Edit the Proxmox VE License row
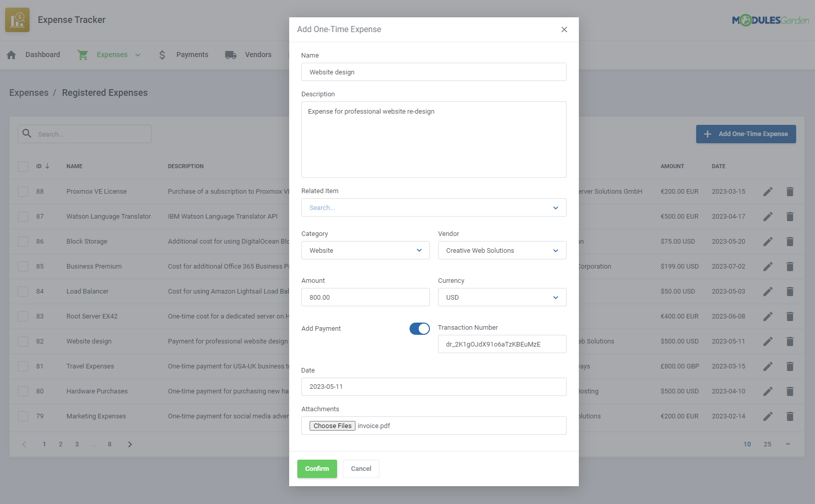This screenshot has height=504, width=815. coord(768,192)
